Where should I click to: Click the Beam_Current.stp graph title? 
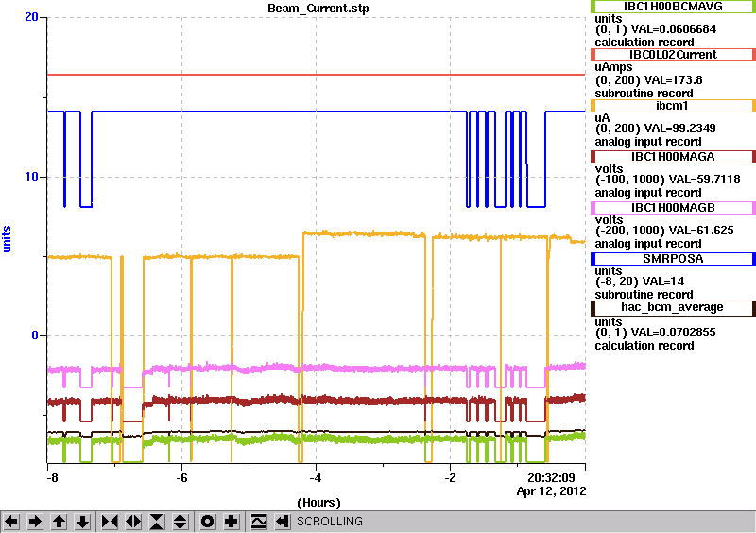pos(318,9)
